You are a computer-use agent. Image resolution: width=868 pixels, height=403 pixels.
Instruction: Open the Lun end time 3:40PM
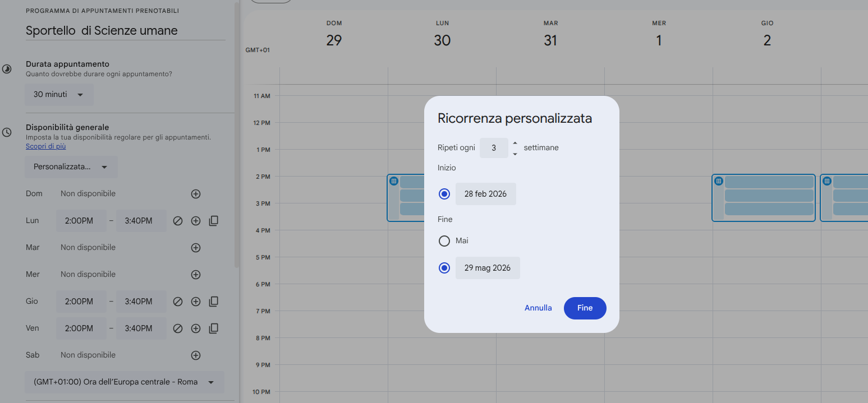[x=141, y=221]
